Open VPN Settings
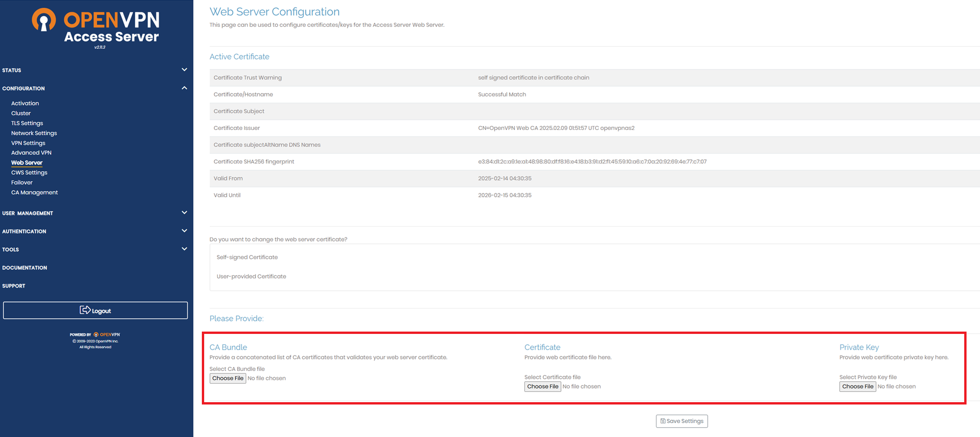Viewport: 980px width, 437px height. 28,143
